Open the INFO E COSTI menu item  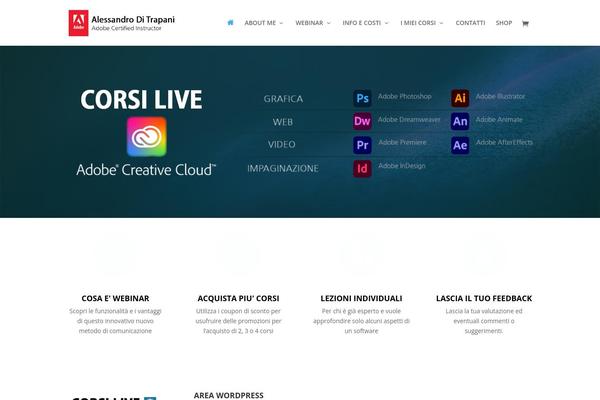pos(362,23)
